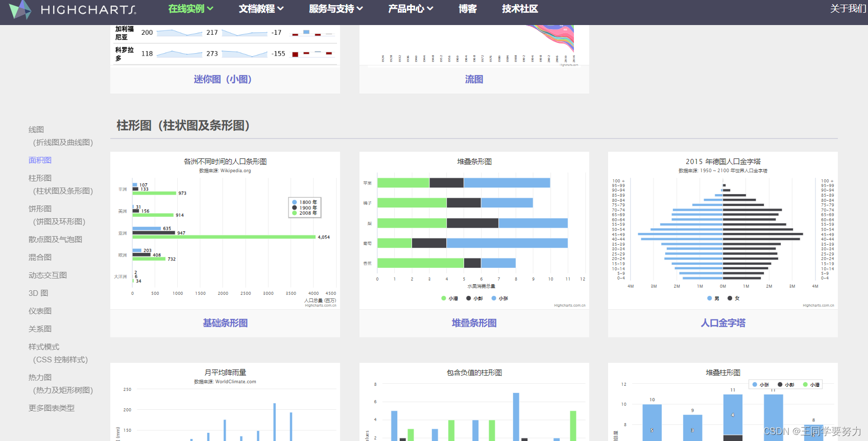Click the Asia 4,054 green population bar
868x441 pixels.
coord(224,237)
